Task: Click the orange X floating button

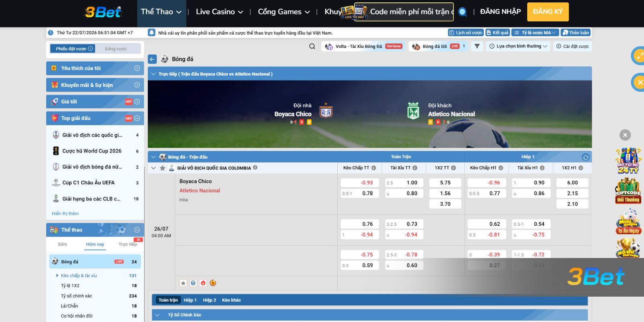Action: (639, 83)
